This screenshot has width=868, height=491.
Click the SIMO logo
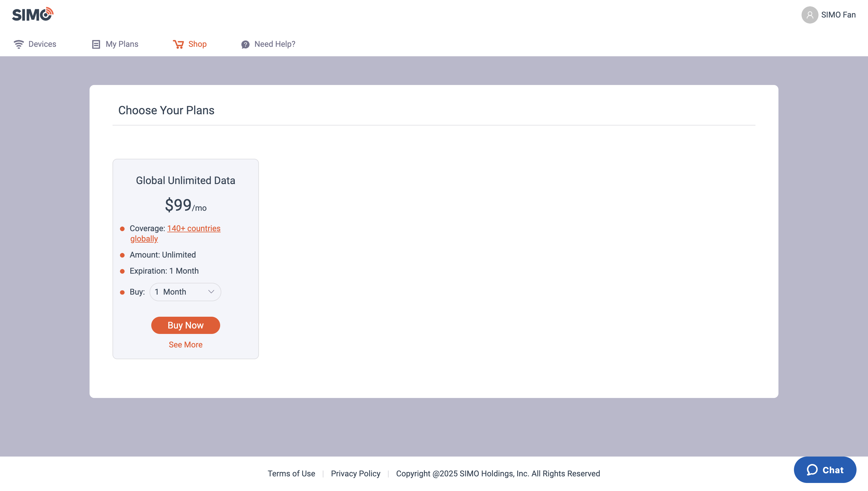[x=33, y=14]
